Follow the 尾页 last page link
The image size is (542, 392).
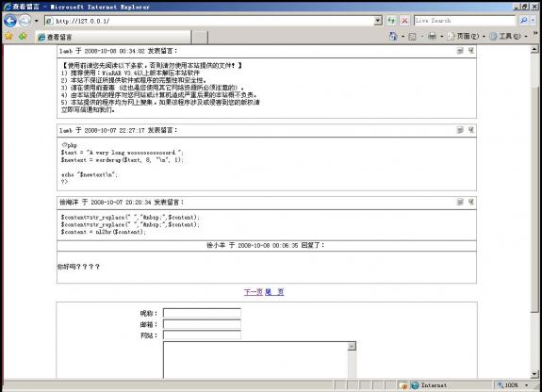275,292
